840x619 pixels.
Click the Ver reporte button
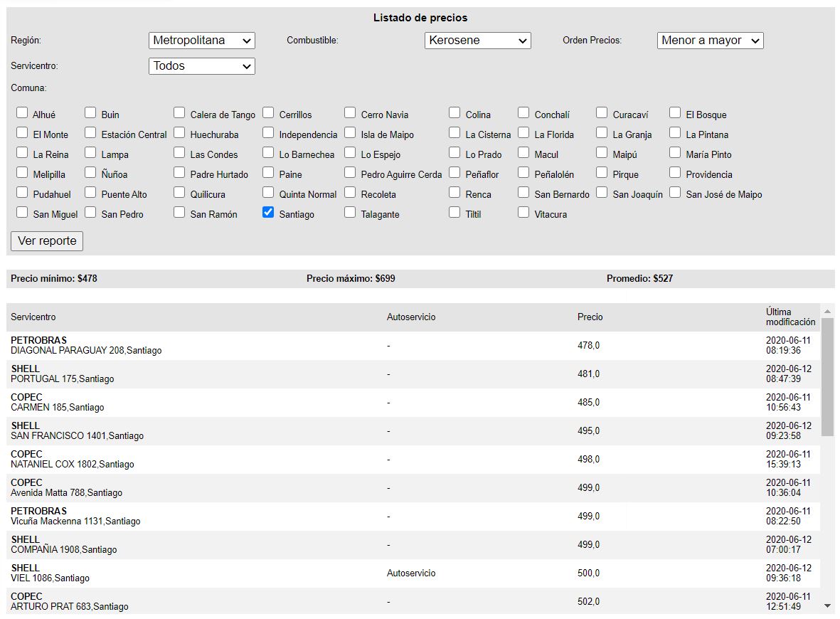[x=47, y=241]
